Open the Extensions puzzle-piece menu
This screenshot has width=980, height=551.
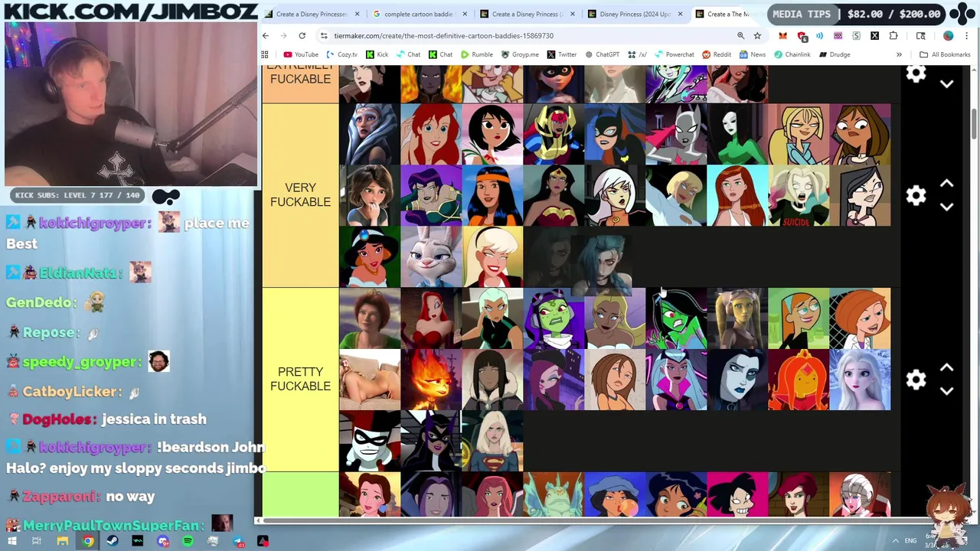coord(893,36)
